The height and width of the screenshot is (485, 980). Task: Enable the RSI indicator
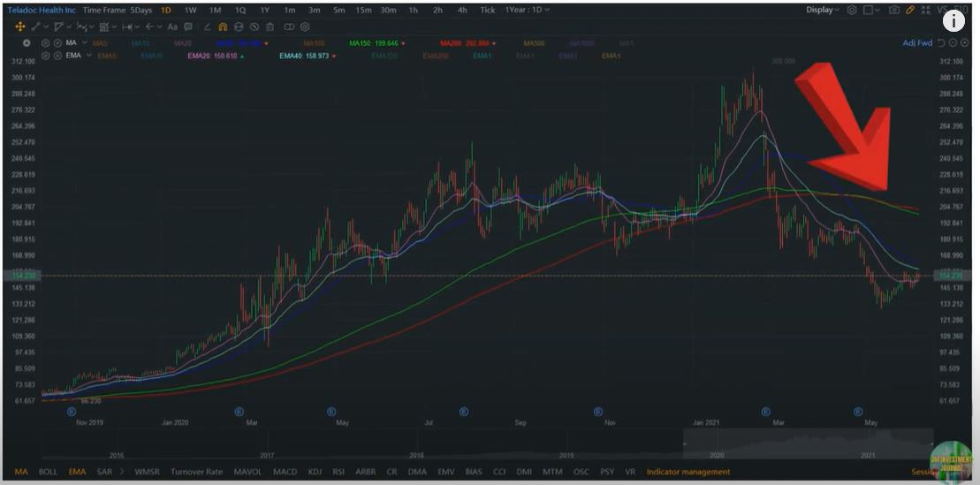point(338,472)
